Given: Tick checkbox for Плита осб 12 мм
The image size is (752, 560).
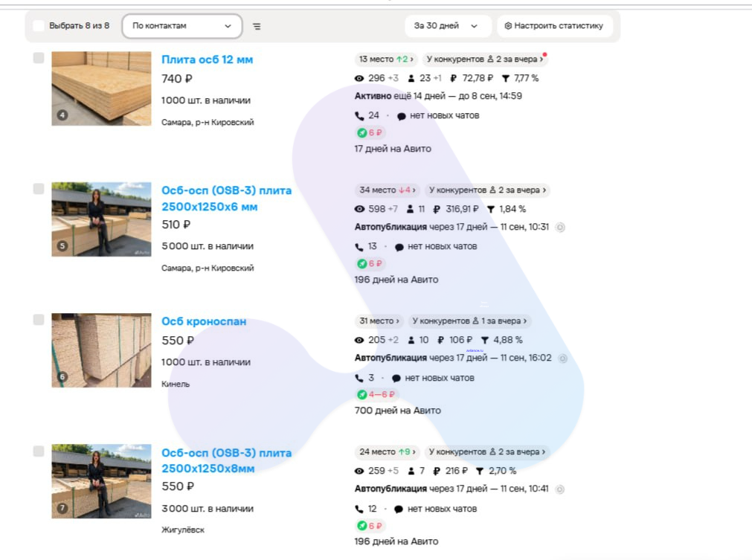Looking at the screenshot, I should [x=39, y=58].
